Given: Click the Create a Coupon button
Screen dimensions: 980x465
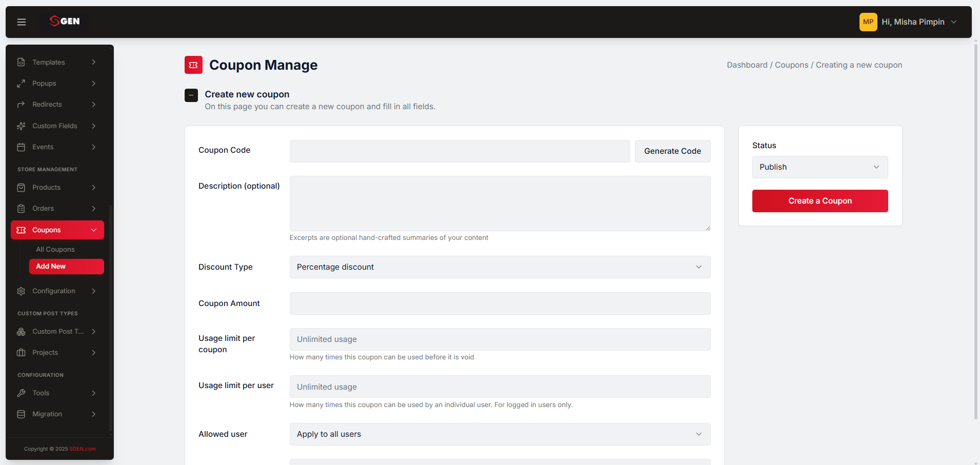Looking at the screenshot, I should pyautogui.click(x=820, y=201).
